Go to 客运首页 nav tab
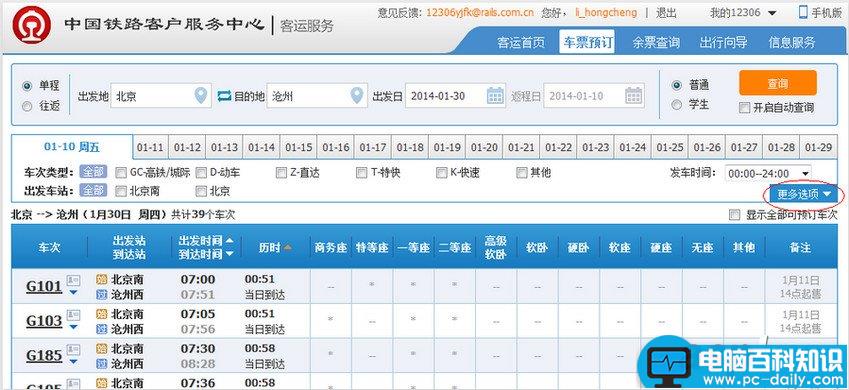849x390 pixels. 521,42
